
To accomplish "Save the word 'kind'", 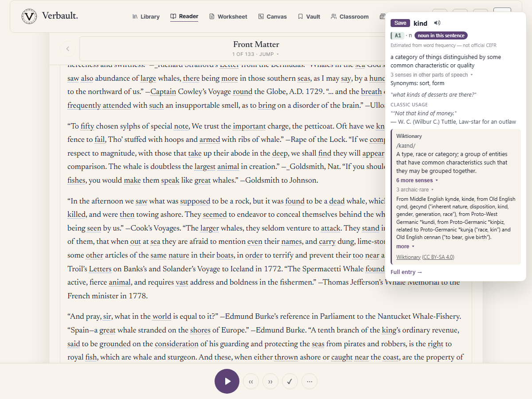I will (x=400, y=23).
